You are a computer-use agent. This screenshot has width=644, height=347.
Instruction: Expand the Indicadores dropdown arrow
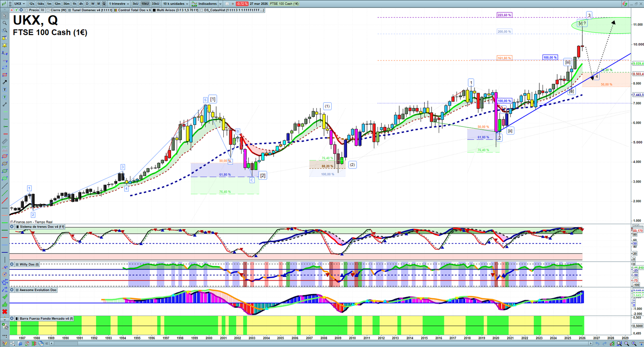coord(220,4)
